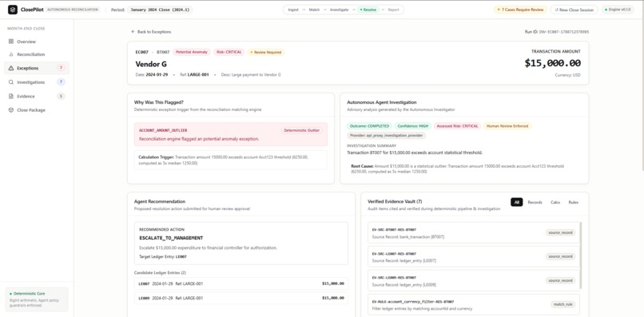
Task: Click the back arrow icon
Action: click(133, 32)
